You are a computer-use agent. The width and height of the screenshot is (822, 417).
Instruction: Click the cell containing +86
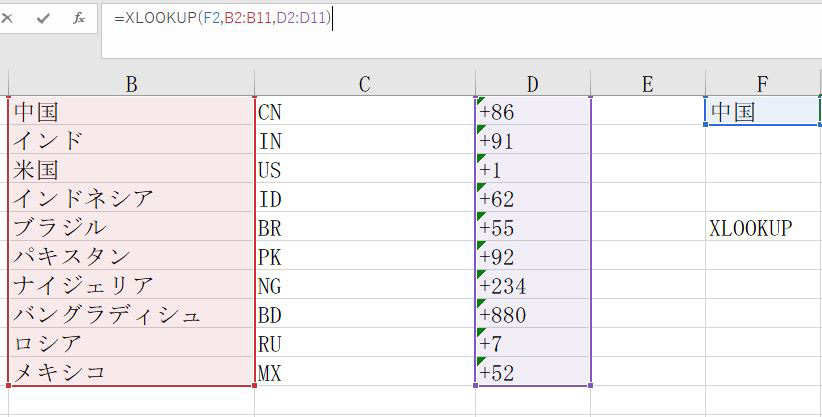pyautogui.click(x=533, y=112)
